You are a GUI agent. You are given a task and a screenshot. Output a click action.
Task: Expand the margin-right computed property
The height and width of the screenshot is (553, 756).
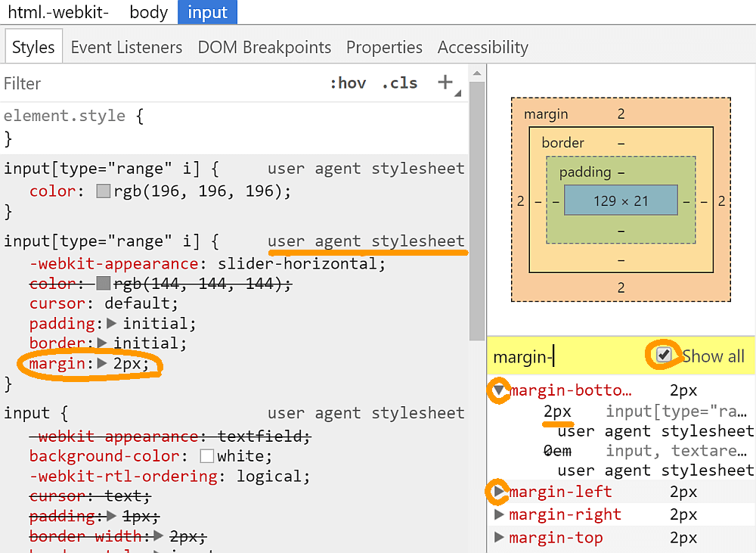[x=499, y=515]
